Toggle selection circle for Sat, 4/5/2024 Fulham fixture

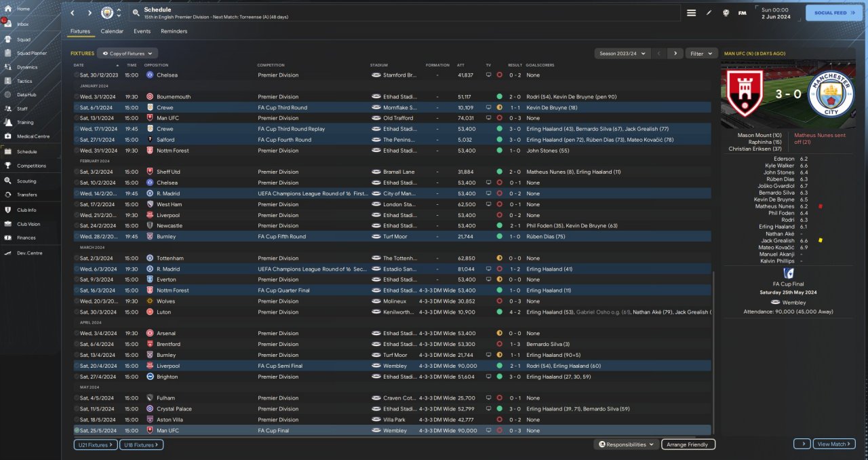tap(77, 398)
